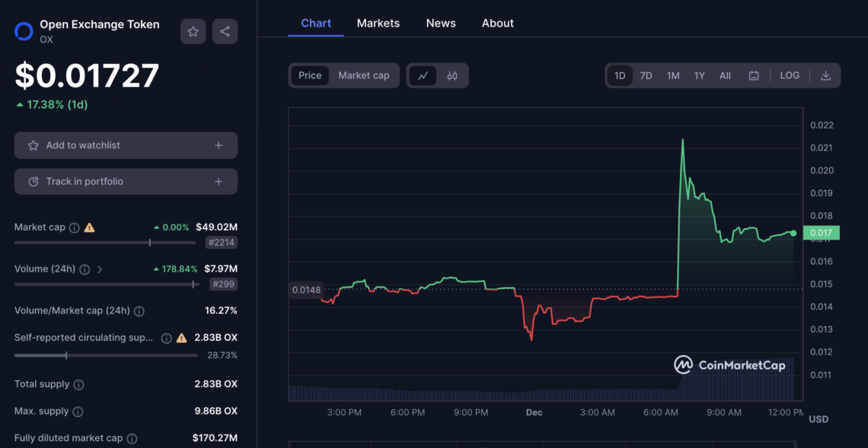868x448 pixels.
Task: Star Open Exchange Token as favorite
Action: (x=193, y=31)
